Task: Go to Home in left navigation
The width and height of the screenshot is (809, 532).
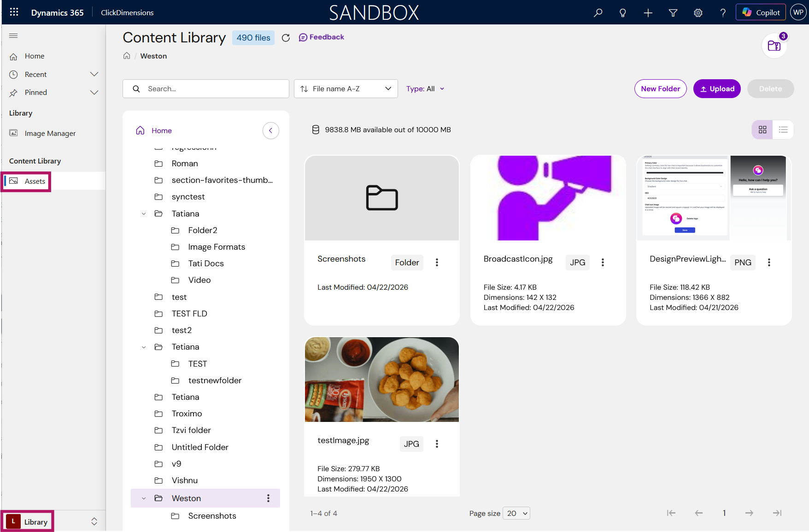Action: tap(35, 56)
